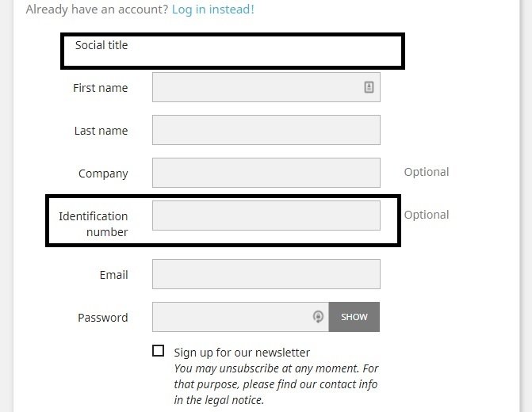
Task: Click the "Last name" label text
Action: click(101, 131)
